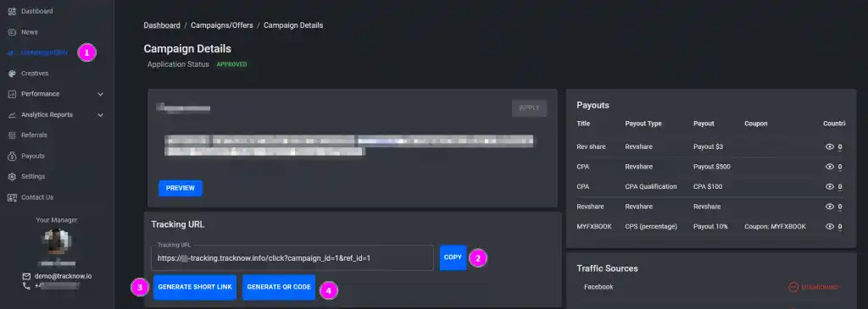Image resolution: width=868 pixels, height=309 pixels.
Task: Click the Approved status badge
Action: point(232,64)
